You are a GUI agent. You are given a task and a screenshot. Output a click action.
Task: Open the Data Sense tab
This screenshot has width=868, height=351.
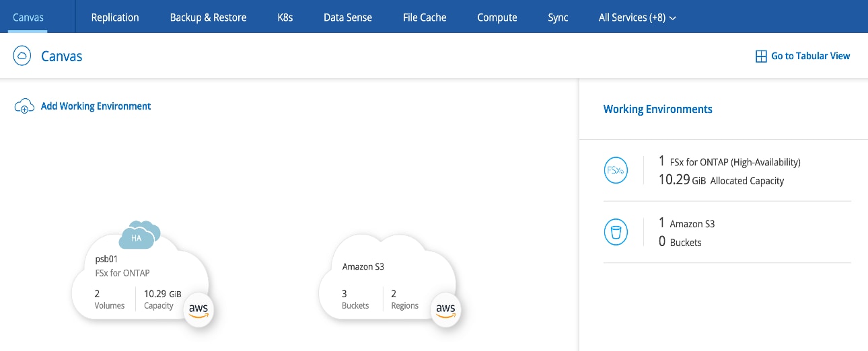tap(347, 17)
